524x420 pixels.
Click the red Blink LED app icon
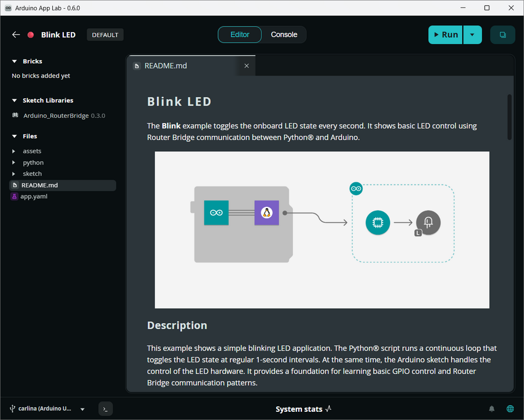(x=31, y=35)
